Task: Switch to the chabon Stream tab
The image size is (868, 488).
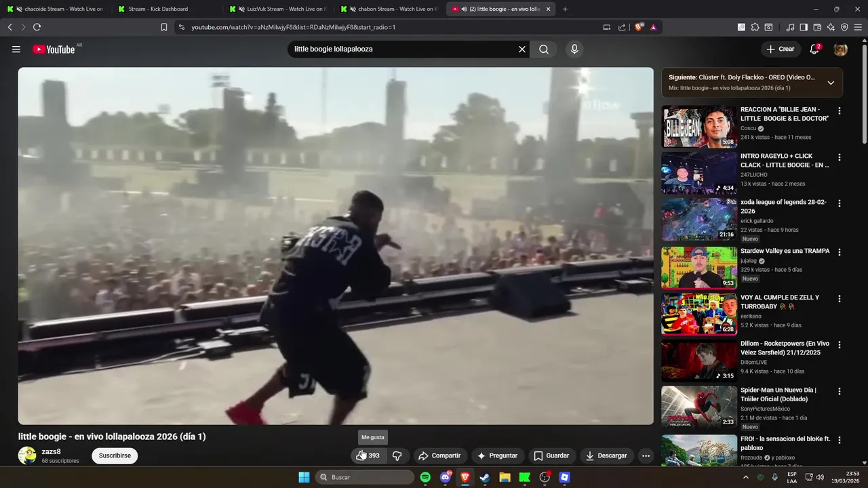Action: pos(389,9)
